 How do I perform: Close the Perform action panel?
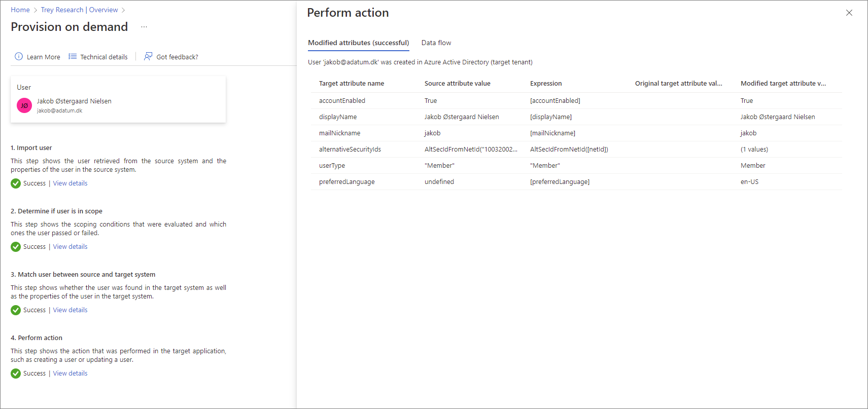tap(849, 13)
